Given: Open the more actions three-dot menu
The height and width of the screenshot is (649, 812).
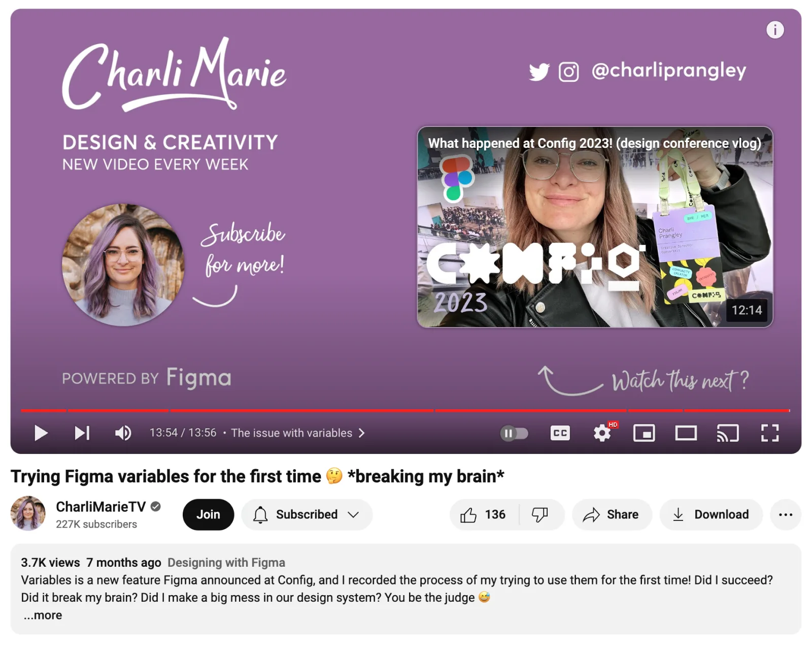Looking at the screenshot, I should 785,515.
